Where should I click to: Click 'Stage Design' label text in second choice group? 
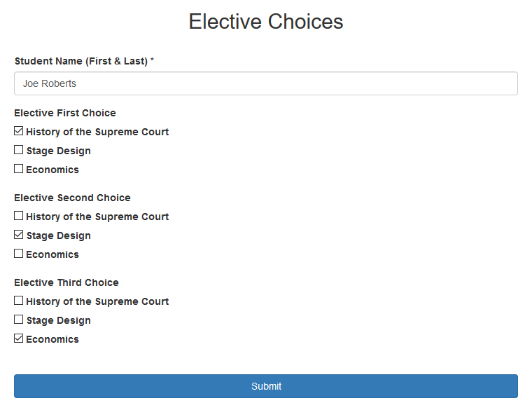[x=59, y=235]
